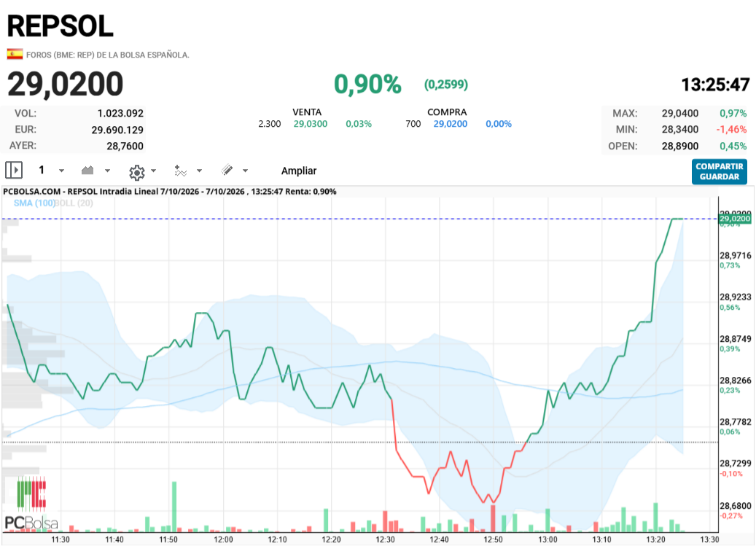This screenshot has height=546, width=756.
Task: Click the large green 0,90% change
Action: pos(367,85)
